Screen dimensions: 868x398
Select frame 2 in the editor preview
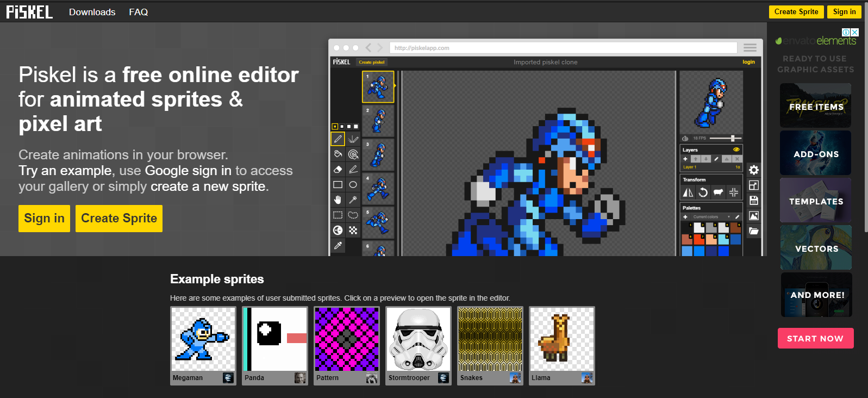coord(378,121)
